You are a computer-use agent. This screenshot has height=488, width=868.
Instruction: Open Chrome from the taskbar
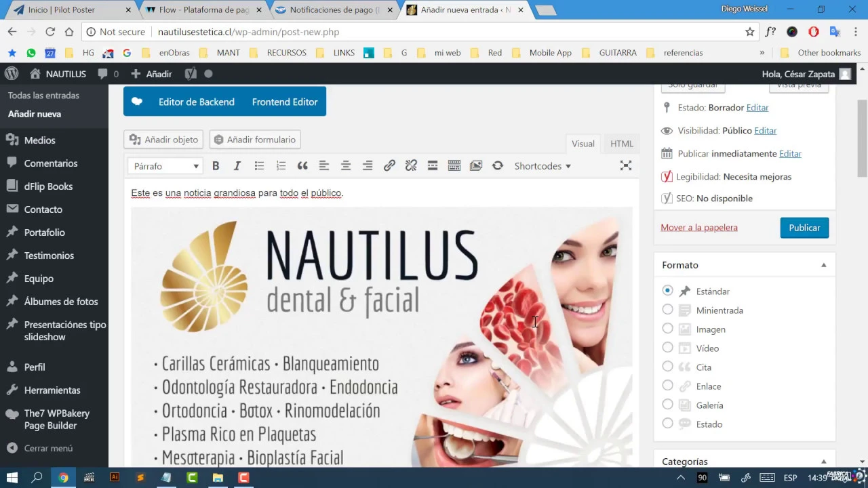[x=63, y=478]
